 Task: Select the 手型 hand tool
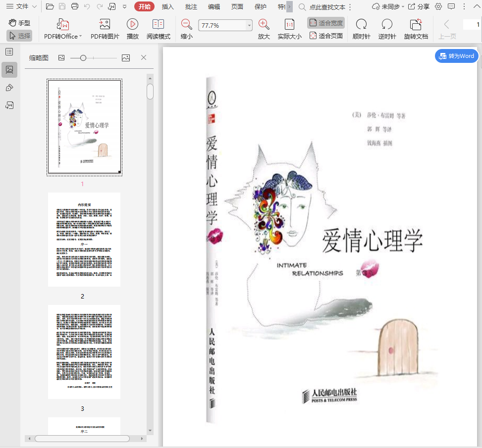click(x=19, y=23)
